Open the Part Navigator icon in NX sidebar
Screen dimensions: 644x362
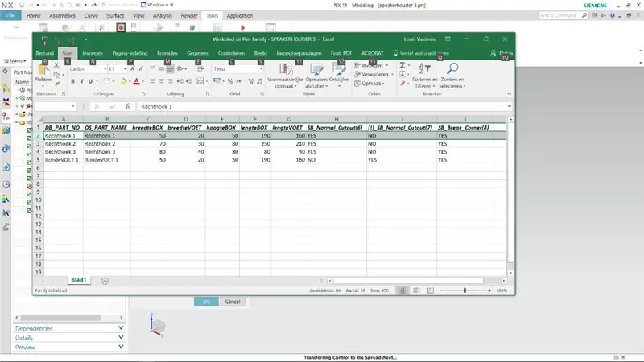click(x=6, y=117)
